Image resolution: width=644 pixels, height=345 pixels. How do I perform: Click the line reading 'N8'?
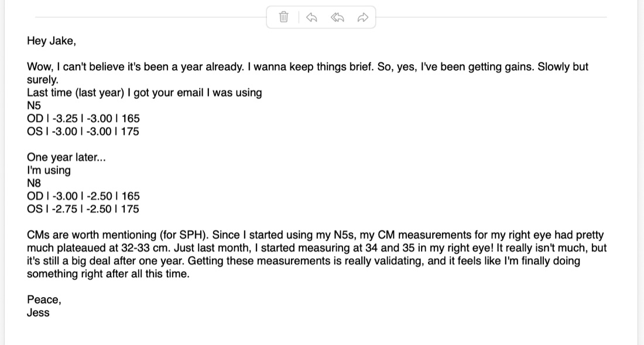34,183
